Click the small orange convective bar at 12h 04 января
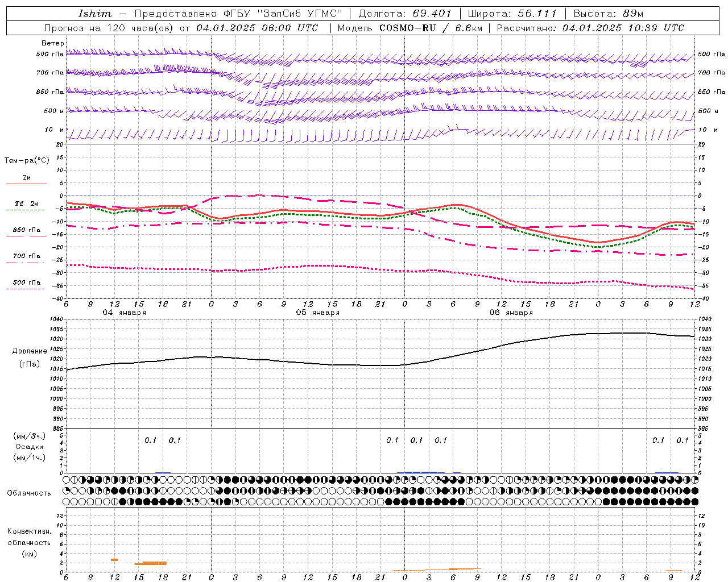 click(114, 560)
